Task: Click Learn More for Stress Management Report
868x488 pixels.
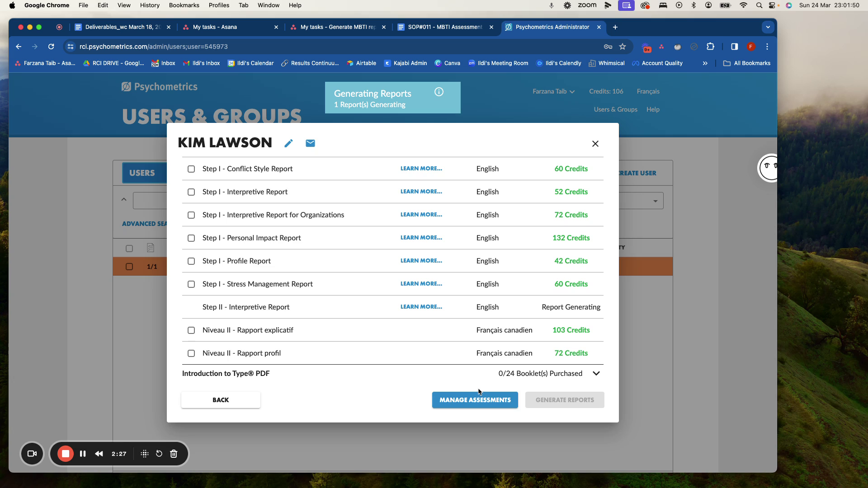Action: 421,284
